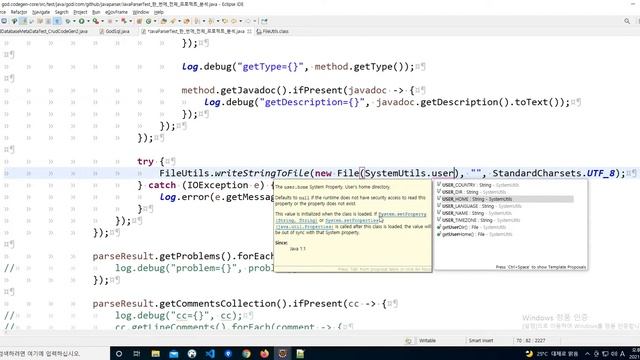Screen dimensions: 640x360
Task: Open Windows Cortana circle button on taskbar
Action: [x=119, y=353]
